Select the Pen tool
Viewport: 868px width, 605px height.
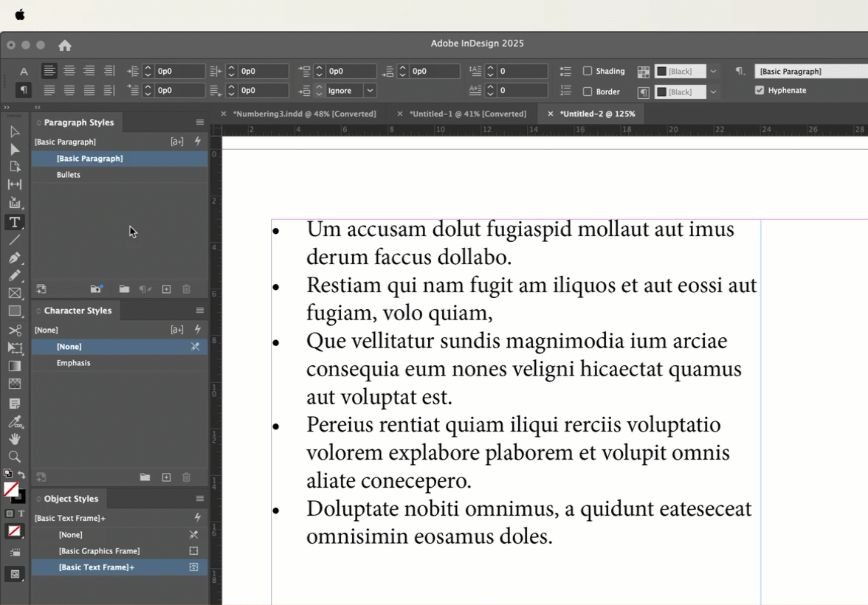[15, 258]
